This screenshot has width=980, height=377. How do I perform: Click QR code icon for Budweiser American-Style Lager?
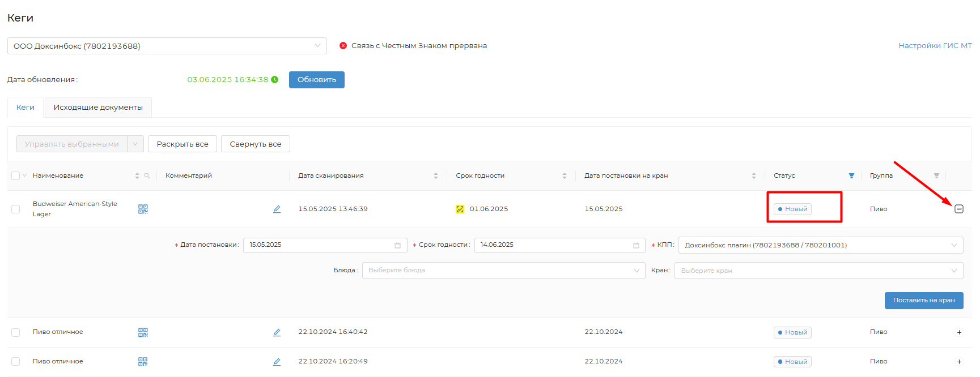[x=143, y=209]
